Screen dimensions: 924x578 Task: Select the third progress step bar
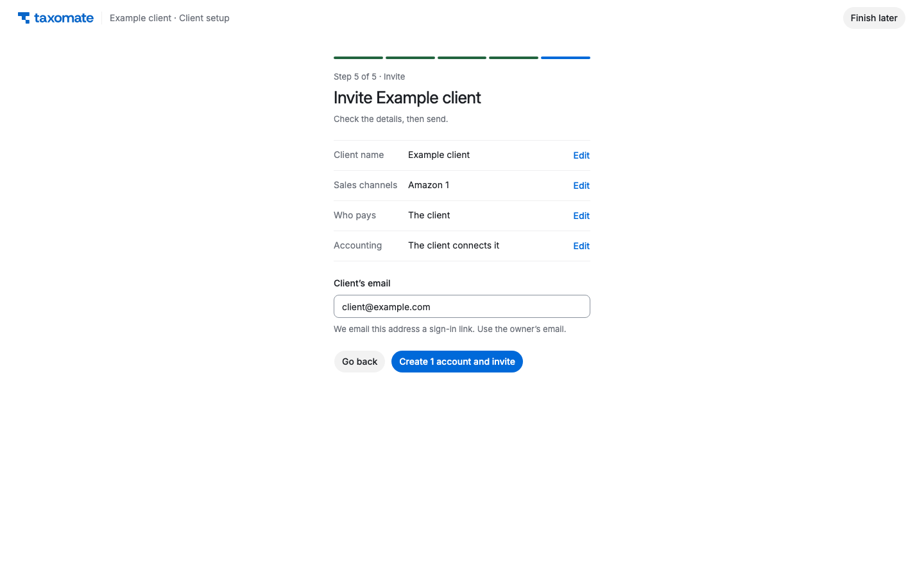click(462, 58)
